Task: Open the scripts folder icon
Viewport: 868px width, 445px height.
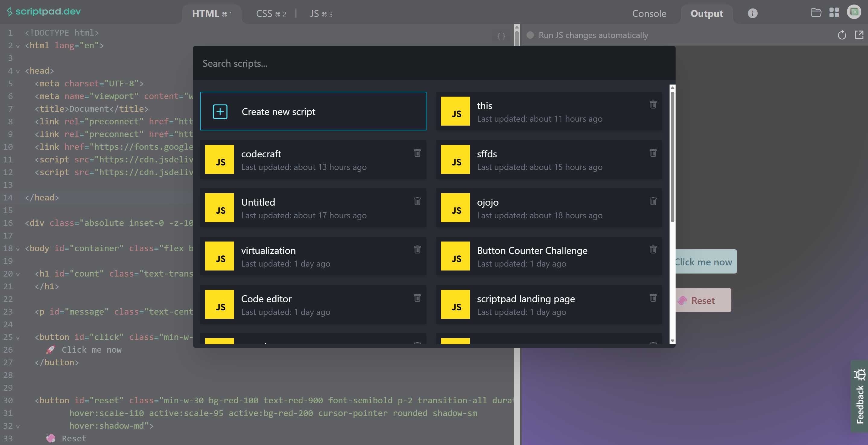Action: click(816, 13)
